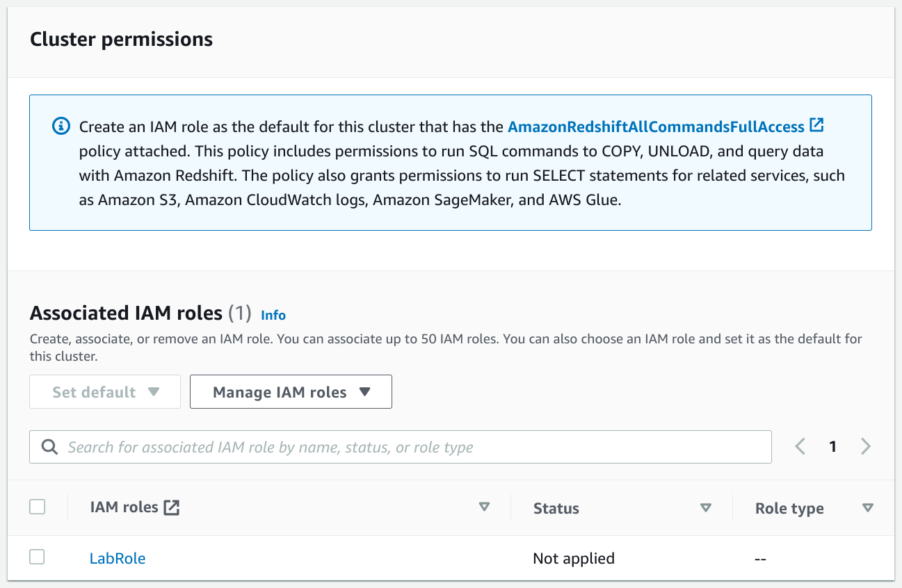Expand the Manage IAM roles dropdown
The height and width of the screenshot is (588, 902).
tap(291, 392)
